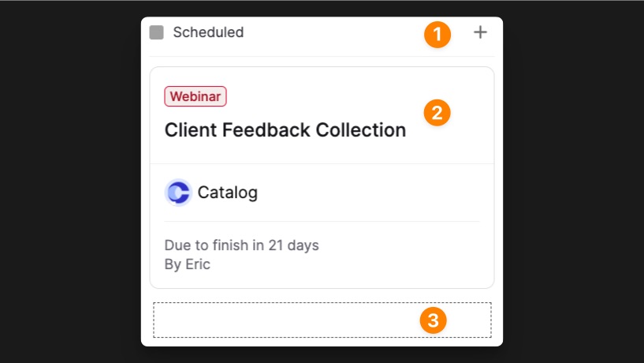Click the orange badge numbered 2
This screenshot has height=363, width=644.
click(x=437, y=112)
